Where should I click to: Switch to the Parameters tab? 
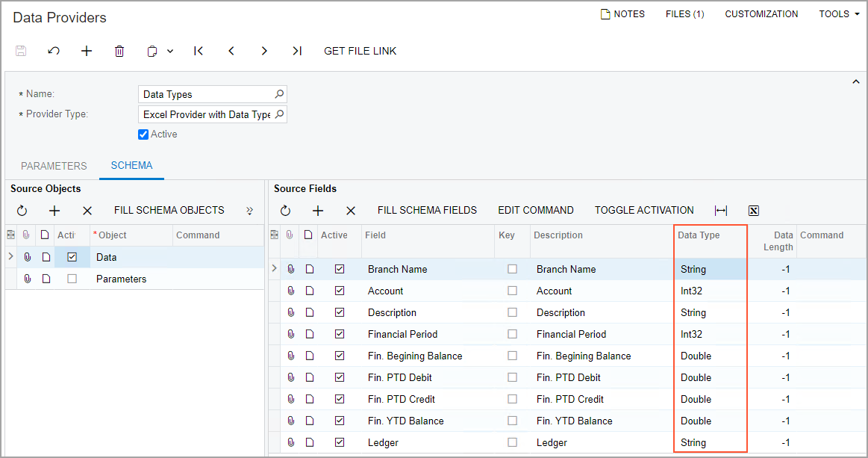point(54,166)
